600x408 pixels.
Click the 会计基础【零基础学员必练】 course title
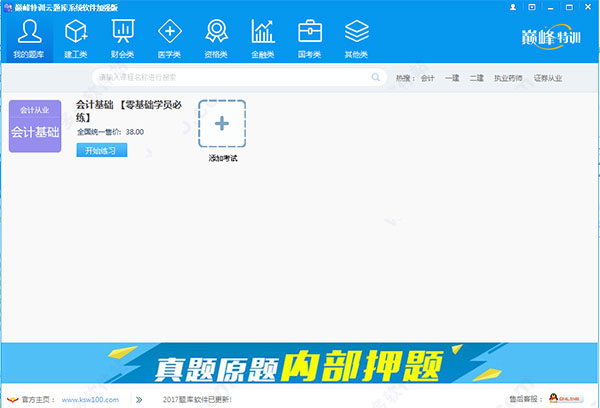pos(129,111)
